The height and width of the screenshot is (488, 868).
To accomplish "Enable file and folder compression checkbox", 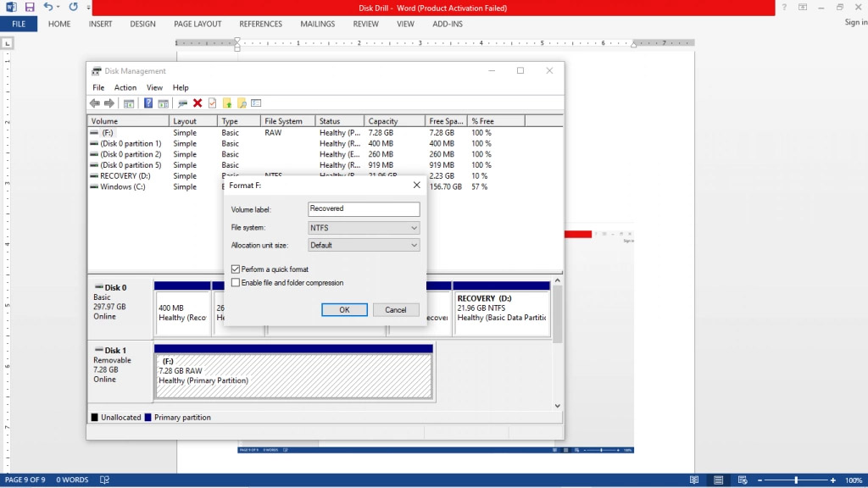I will [x=236, y=283].
